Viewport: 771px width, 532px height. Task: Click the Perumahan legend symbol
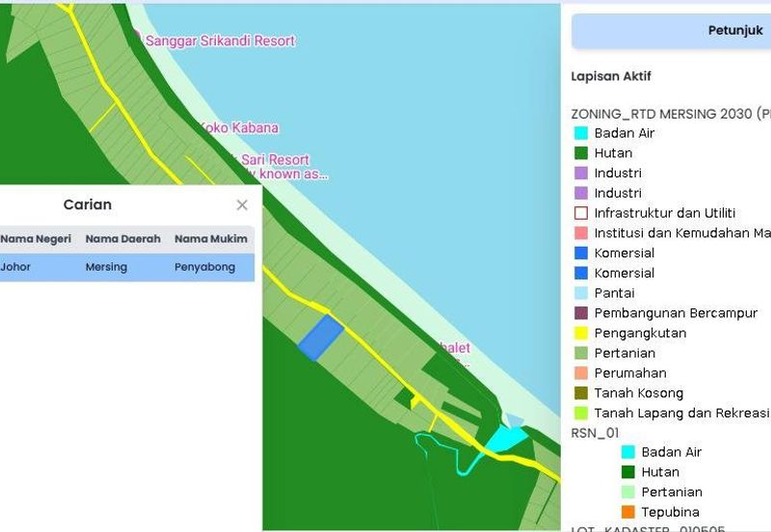pyautogui.click(x=580, y=373)
